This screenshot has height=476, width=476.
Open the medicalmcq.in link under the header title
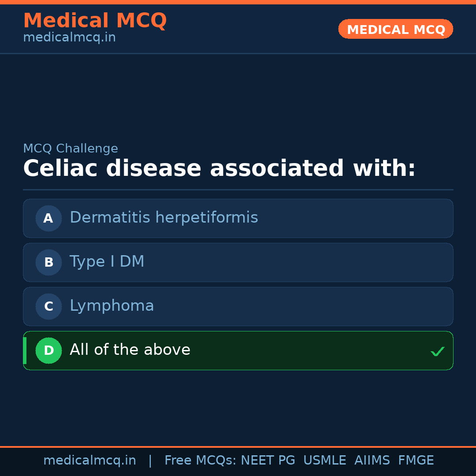coord(69,37)
